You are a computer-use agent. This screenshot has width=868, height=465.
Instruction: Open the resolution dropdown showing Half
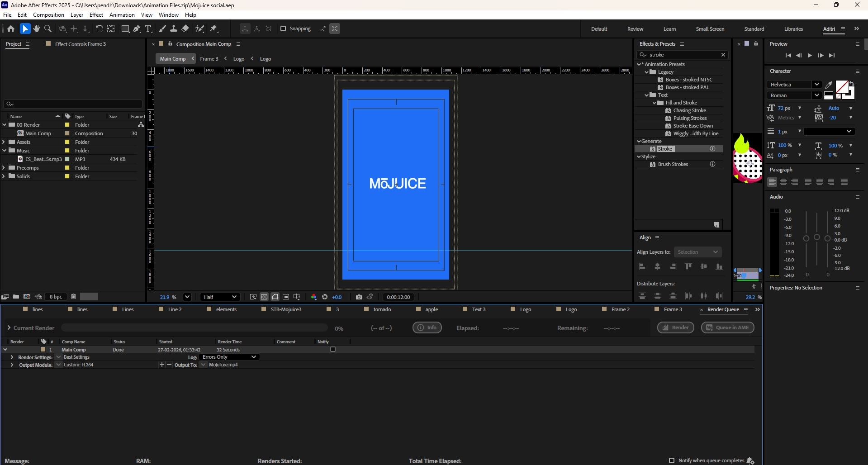(x=220, y=297)
